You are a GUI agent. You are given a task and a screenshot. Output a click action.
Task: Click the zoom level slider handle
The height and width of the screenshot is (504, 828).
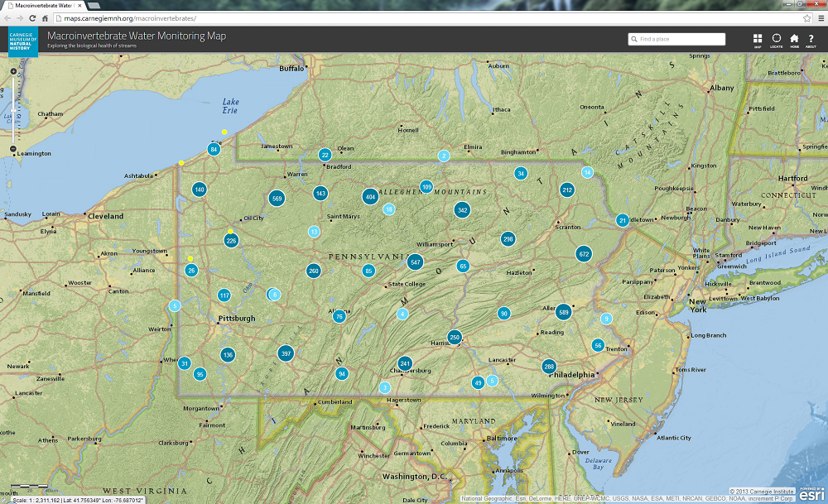[x=13, y=111]
